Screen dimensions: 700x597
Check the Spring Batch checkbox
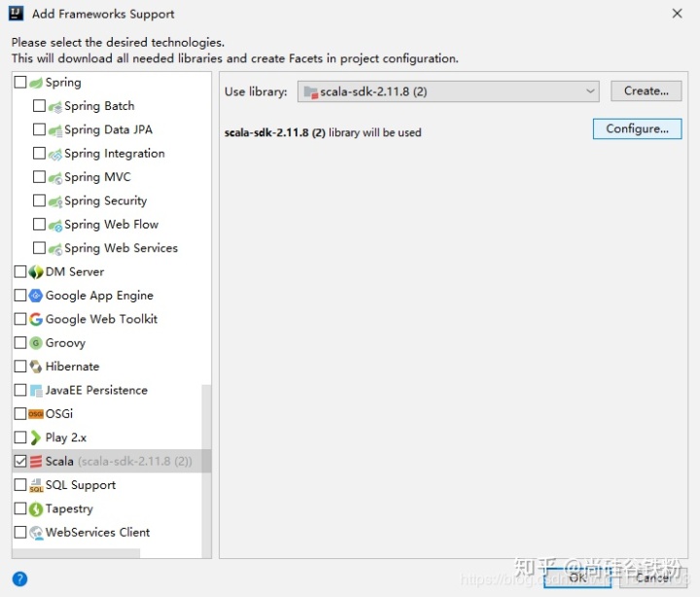click(39, 106)
